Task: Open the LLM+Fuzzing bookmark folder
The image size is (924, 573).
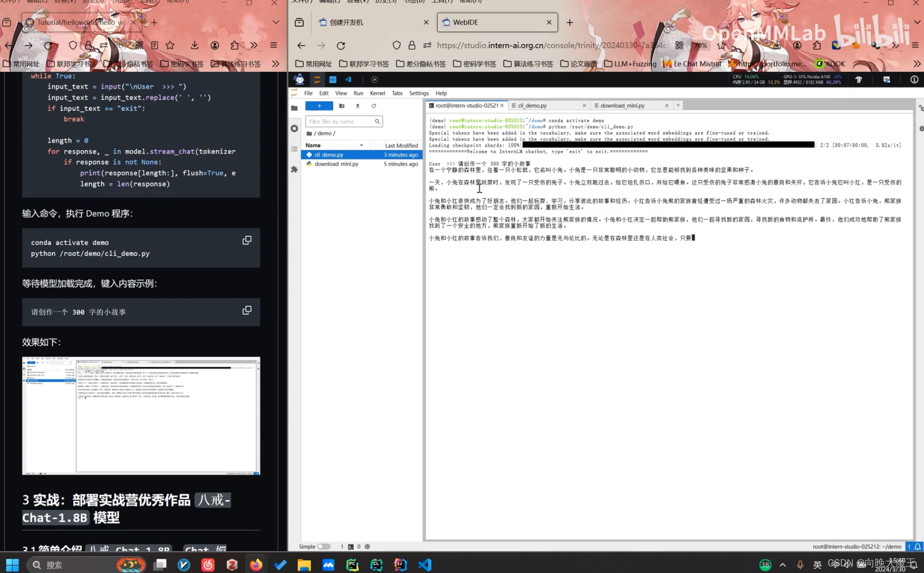Action: [x=630, y=64]
